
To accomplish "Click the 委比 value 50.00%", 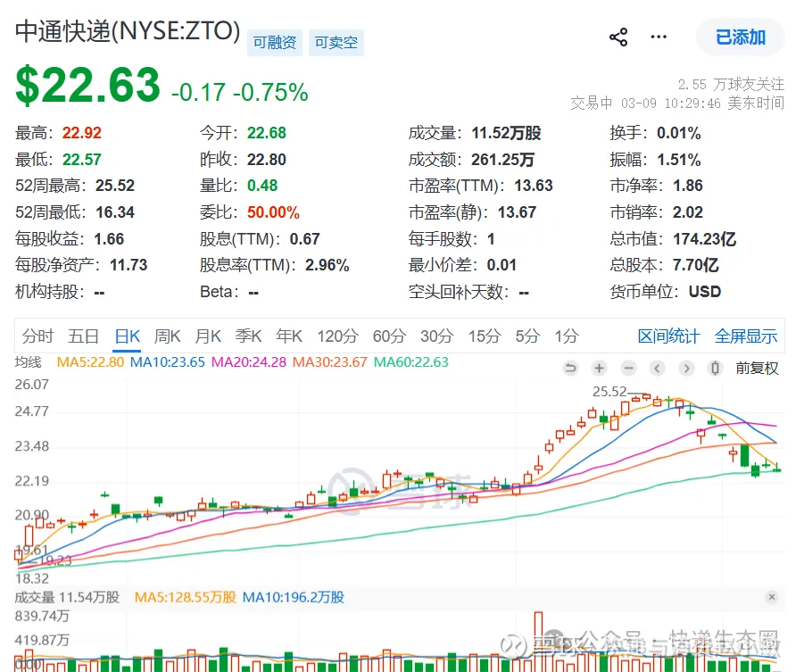I will coord(273,212).
